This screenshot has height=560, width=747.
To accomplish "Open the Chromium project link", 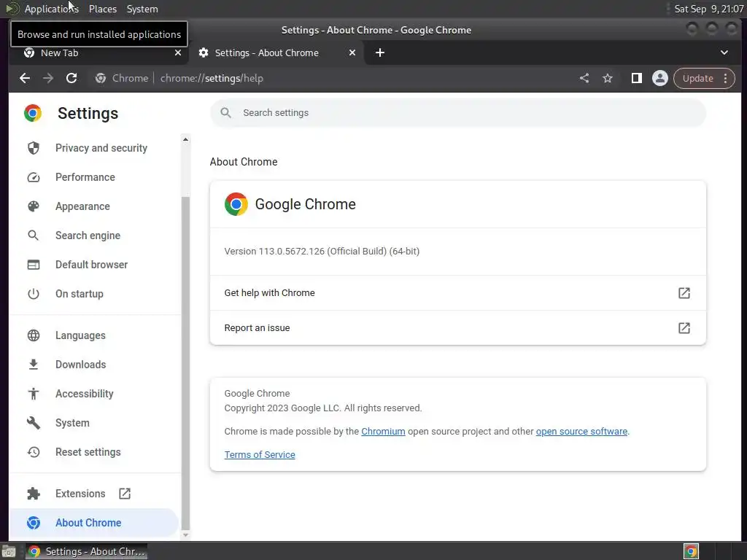I will coord(383,432).
